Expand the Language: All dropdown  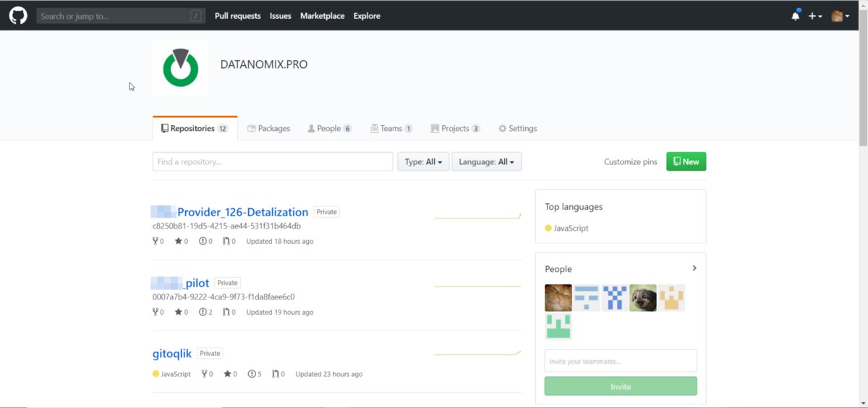(x=487, y=162)
